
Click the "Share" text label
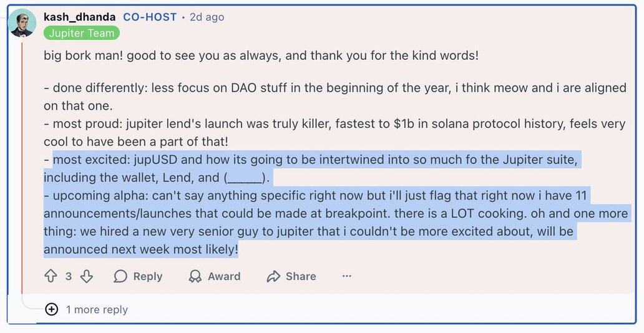pos(301,276)
